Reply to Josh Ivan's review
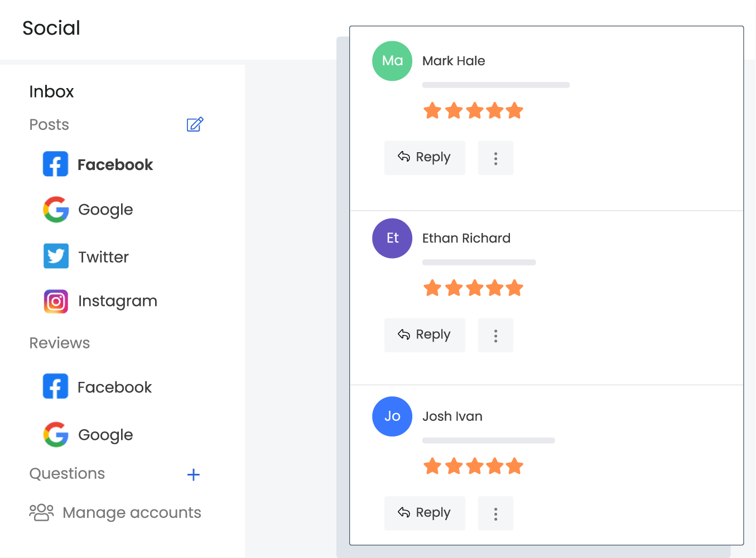Image resolution: width=756 pixels, height=558 pixels. (424, 513)
